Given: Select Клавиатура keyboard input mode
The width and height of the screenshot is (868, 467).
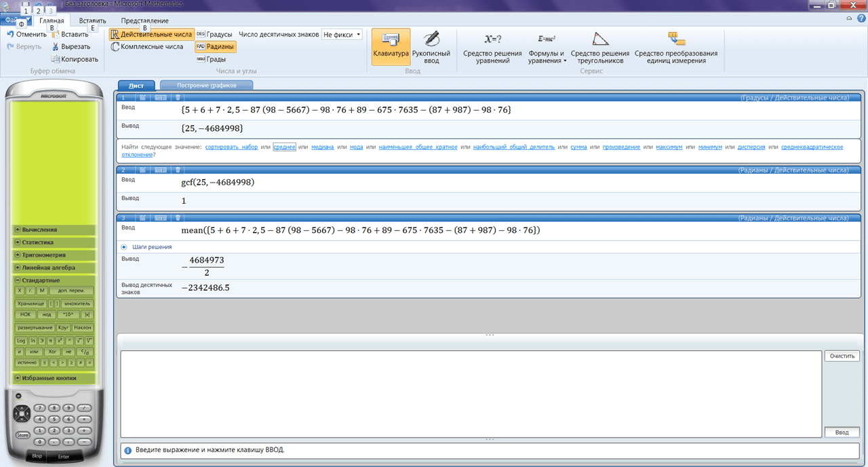Looking at the screenshot, I should (x=391, y=47).
